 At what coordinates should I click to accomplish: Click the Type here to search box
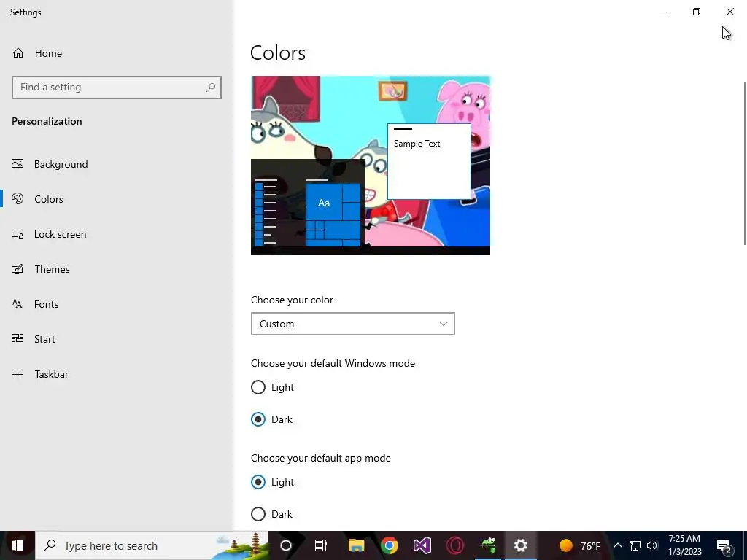152,545
